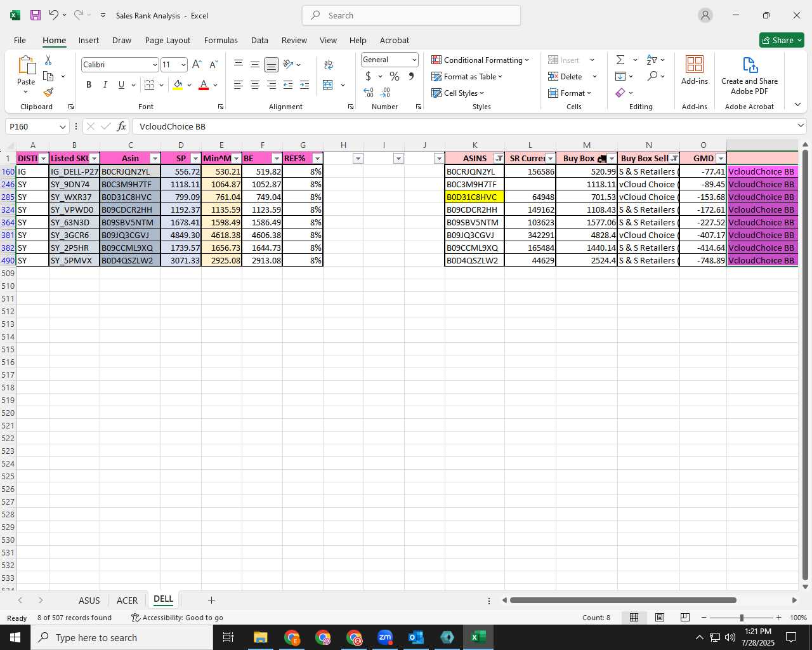Click the Percent Style icon
812x650 pixels.
pyautogui.click(x=395, y=76)
